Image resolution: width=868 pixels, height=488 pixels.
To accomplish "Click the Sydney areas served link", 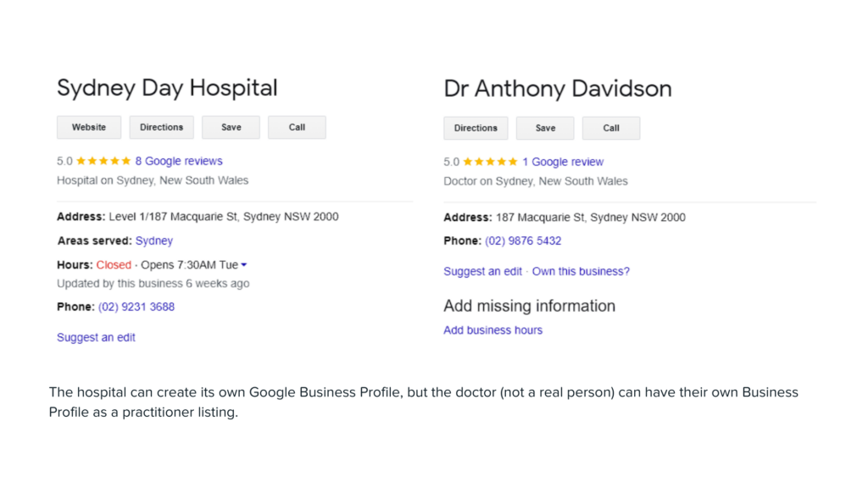I will [154, 241].
